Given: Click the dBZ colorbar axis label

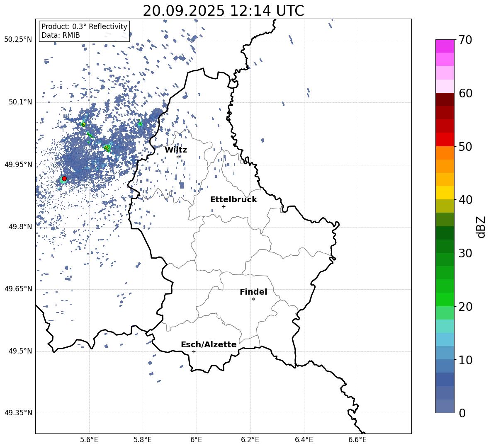Looking at the screenshot, I should tap(481, 227).
